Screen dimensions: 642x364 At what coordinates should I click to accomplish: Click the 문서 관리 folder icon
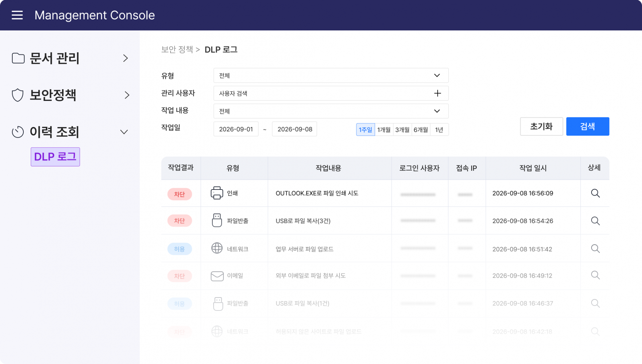click(18, 58)
